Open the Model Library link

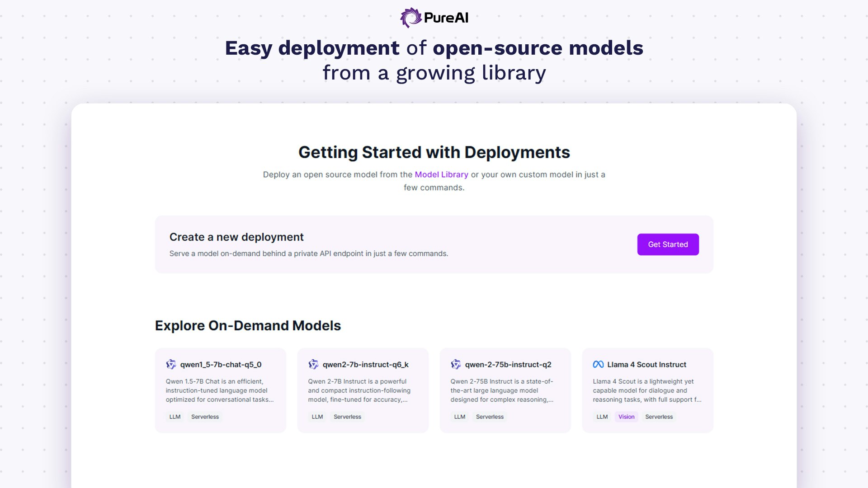(441, 174)
